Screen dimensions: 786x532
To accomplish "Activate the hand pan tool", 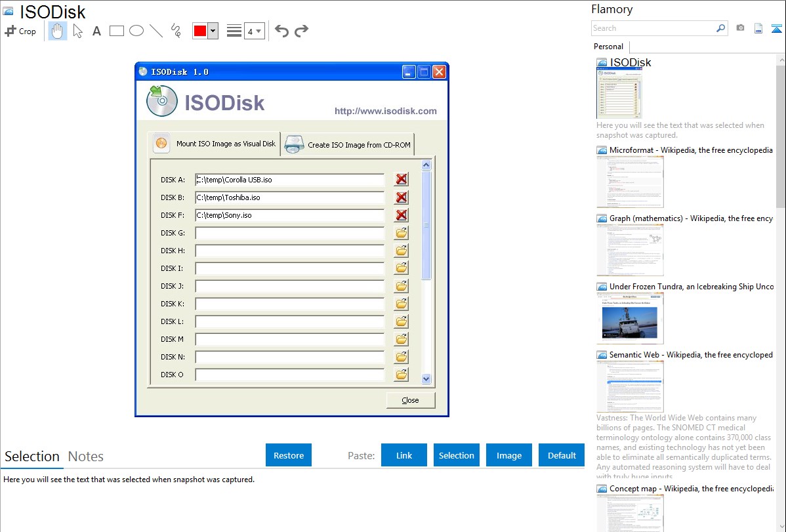I will point(57,31).
